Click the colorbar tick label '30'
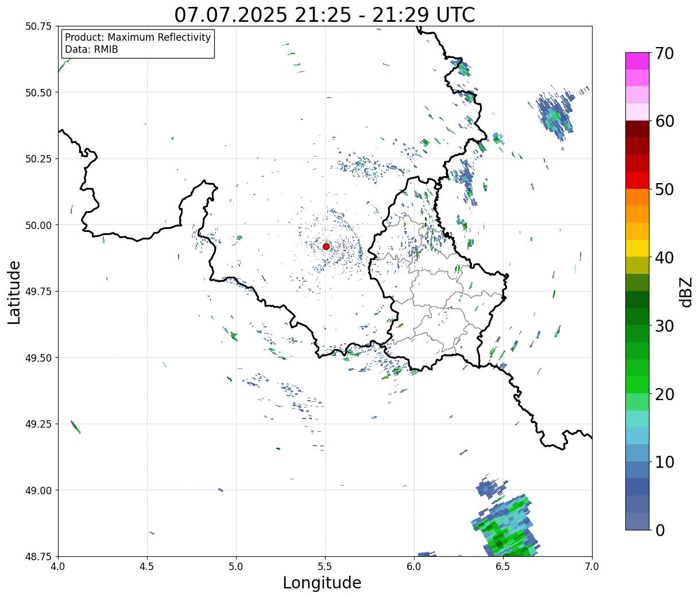This screenshot has height=597, width=700. [664, 325]
